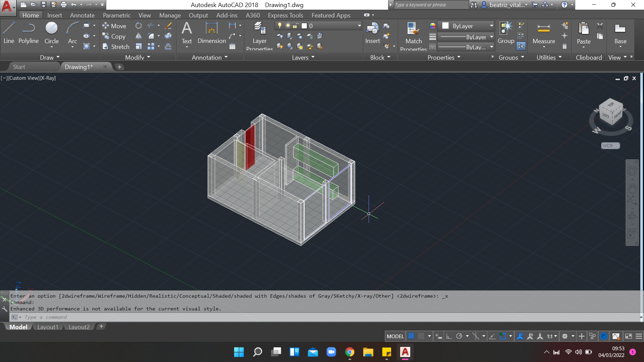Viewport: 644px width, 362px height.
Task: Click the Rotate tool icon
Action: pos(139,25)
